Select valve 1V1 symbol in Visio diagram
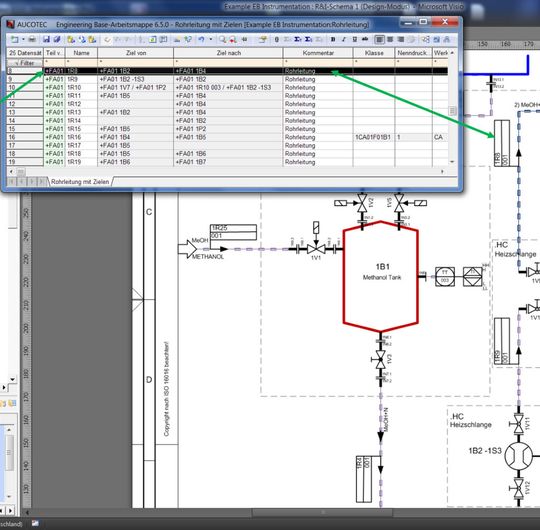 316,249
